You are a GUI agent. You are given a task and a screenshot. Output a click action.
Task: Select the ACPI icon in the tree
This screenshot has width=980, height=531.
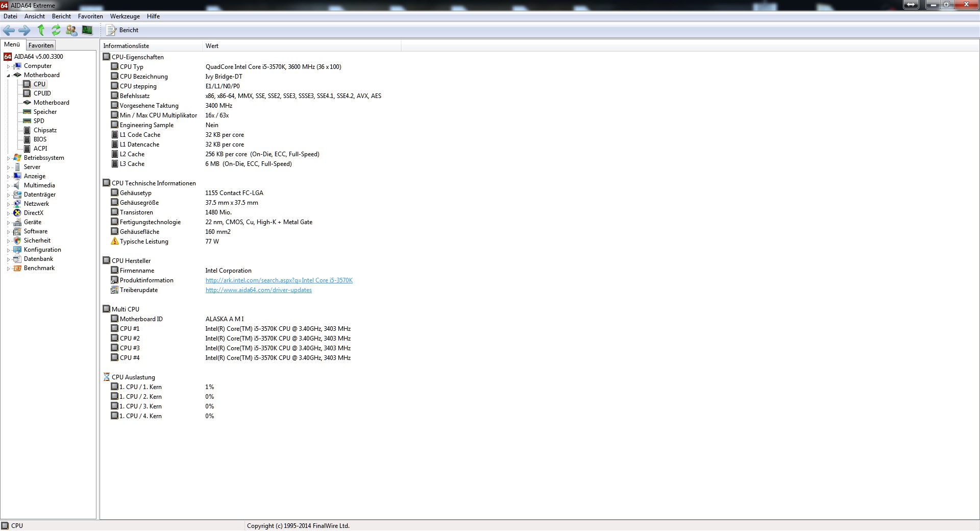27,149
